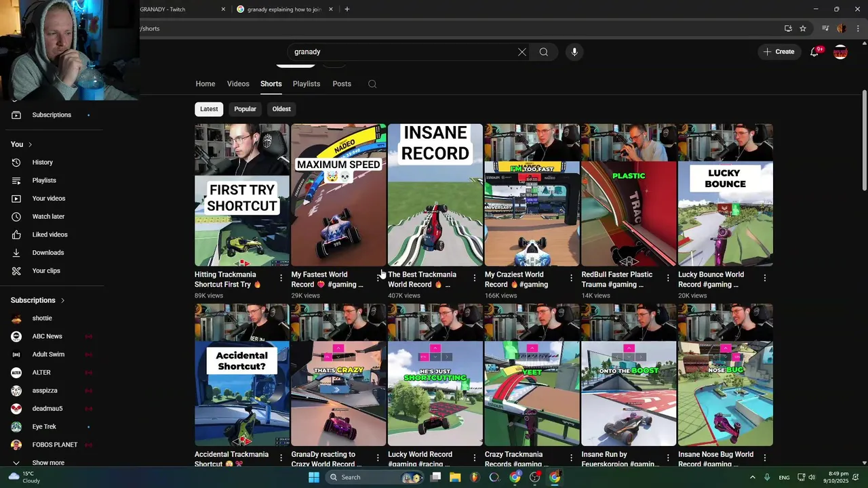Open options for Lucky World Record short
868x488 pixels.
[x=475, y=458]
